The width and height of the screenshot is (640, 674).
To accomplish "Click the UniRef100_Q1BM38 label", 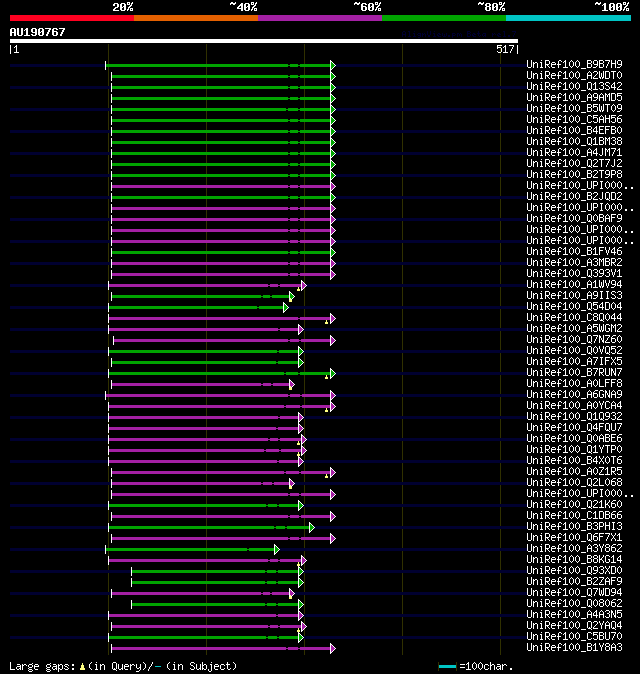I will [x=574, y=141].
